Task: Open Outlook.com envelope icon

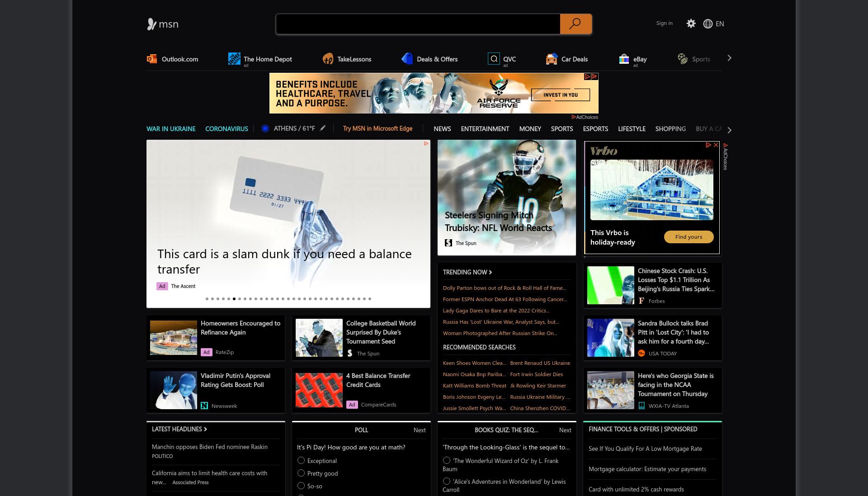Action: 152,59
